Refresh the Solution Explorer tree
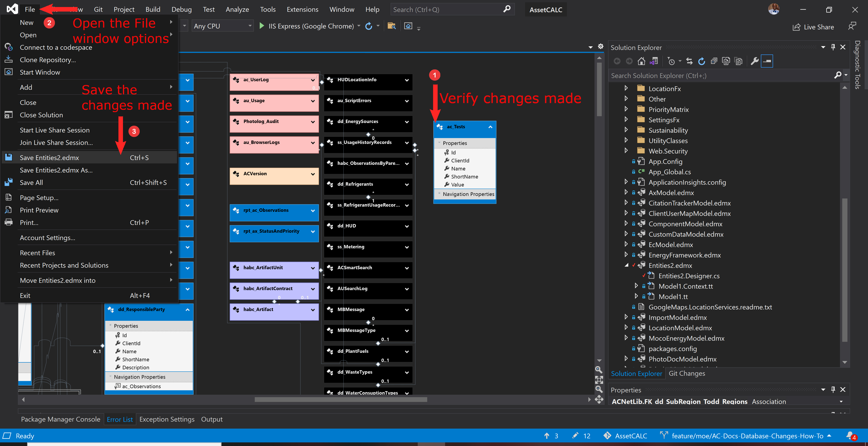 point(702,61)
